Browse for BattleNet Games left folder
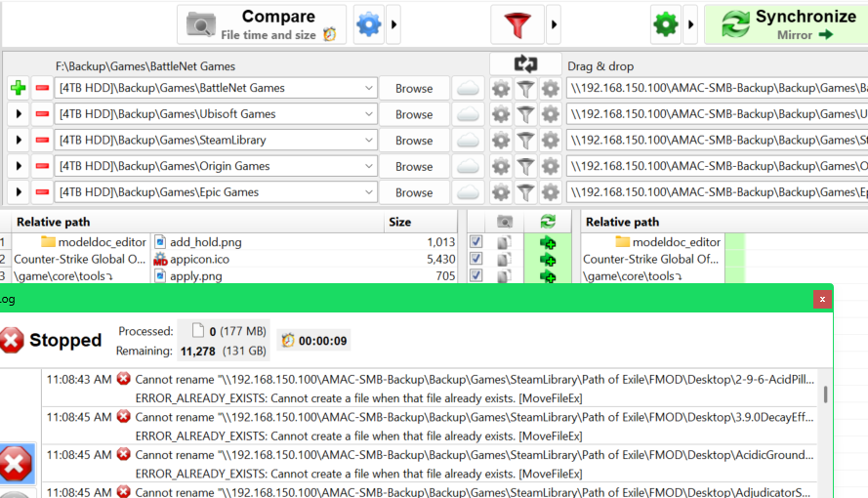 [414, 88]
